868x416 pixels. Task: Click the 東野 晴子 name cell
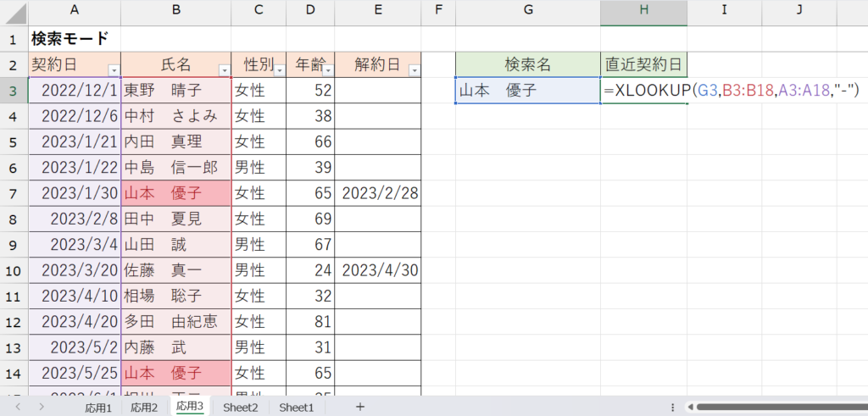coord(175,90)
